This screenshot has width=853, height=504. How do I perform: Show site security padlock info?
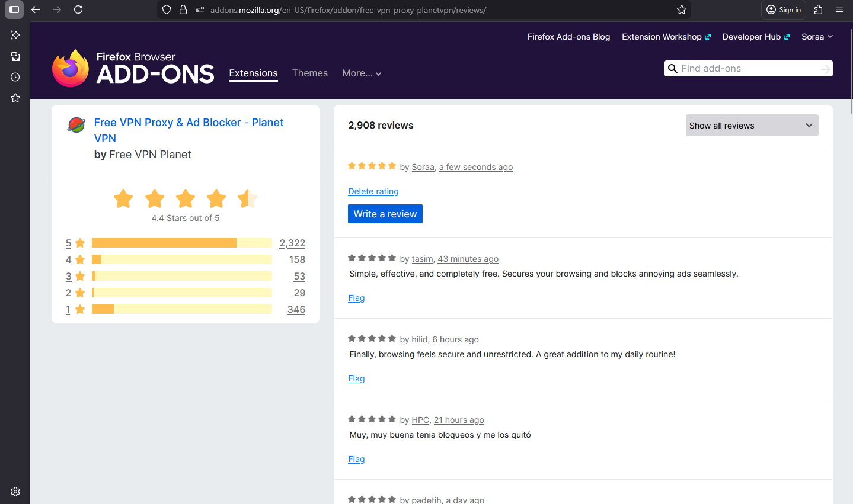tap(183, 9)
